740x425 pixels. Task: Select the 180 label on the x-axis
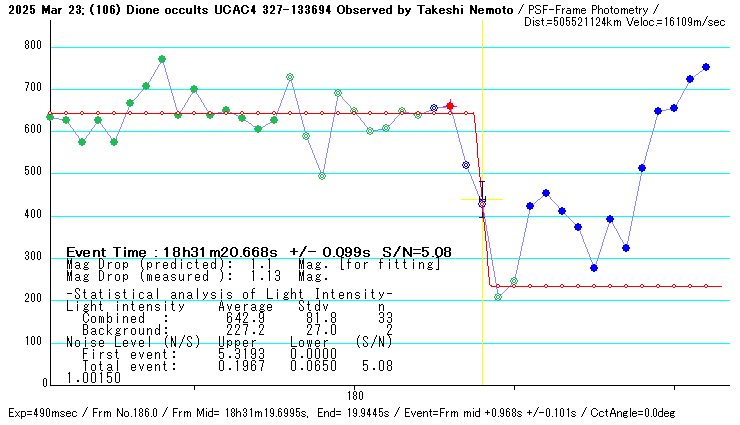tap(354, 395)
